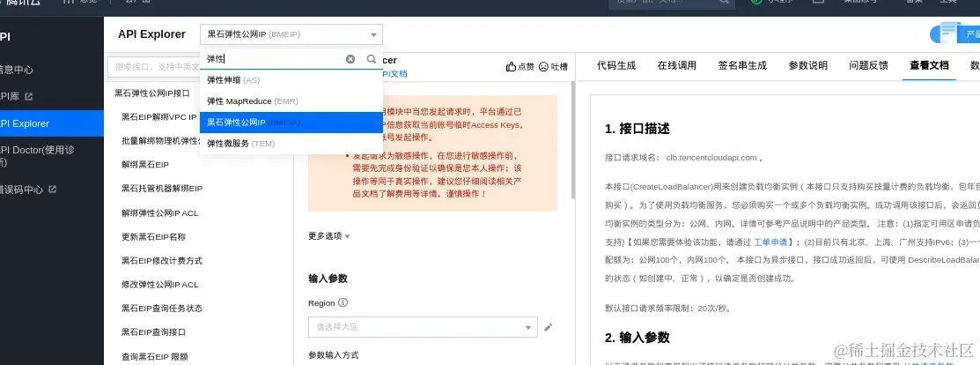Image resolution: width=980 pixels, height=365 pixels.
Task: Select 修改弹性公网IP ACL interface
Action: (159, 284)
